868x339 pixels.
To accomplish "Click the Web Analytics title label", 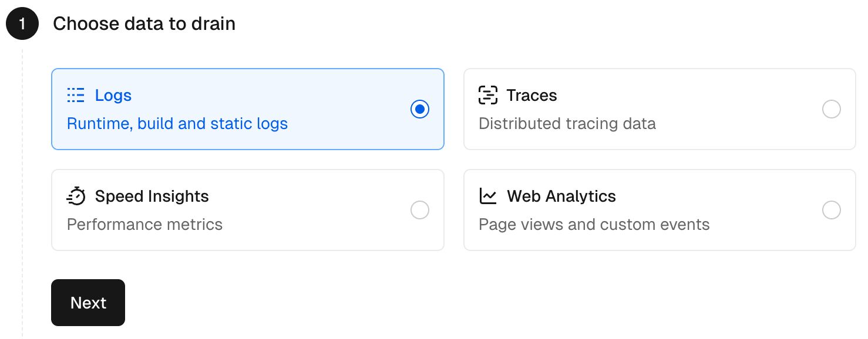I will 561,196.
